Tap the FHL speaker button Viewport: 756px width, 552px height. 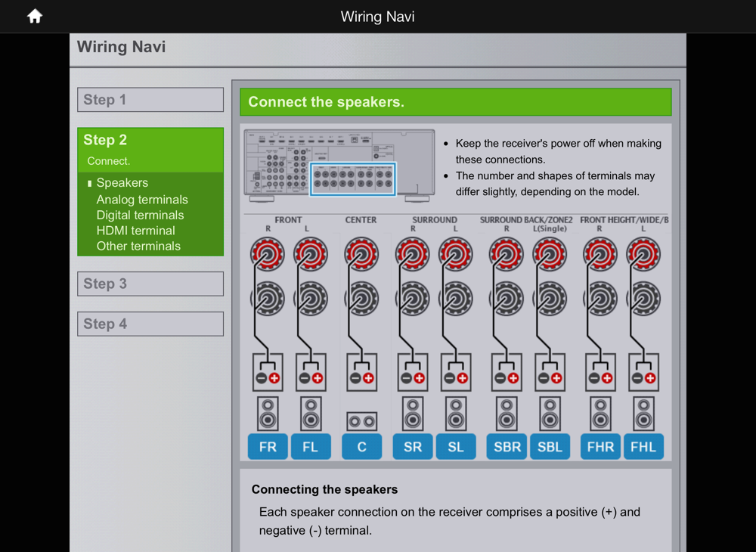click(643, 447)
